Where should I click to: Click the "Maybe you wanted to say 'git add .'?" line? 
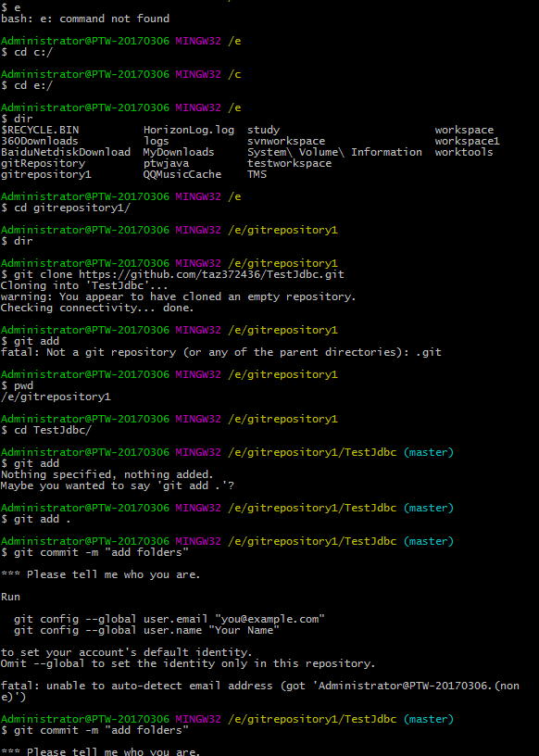pyautogui.click(x=117, y=485)
